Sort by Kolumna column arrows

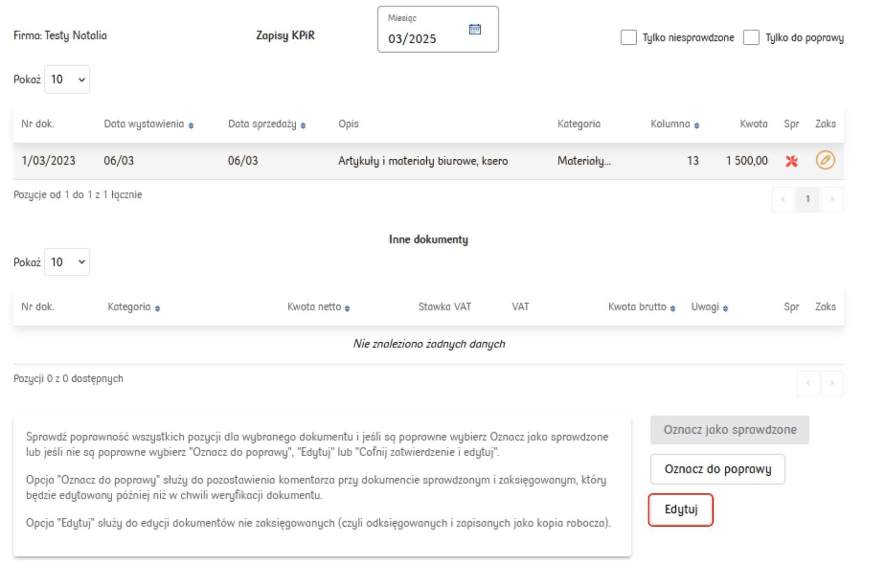[x=696, y=125]
